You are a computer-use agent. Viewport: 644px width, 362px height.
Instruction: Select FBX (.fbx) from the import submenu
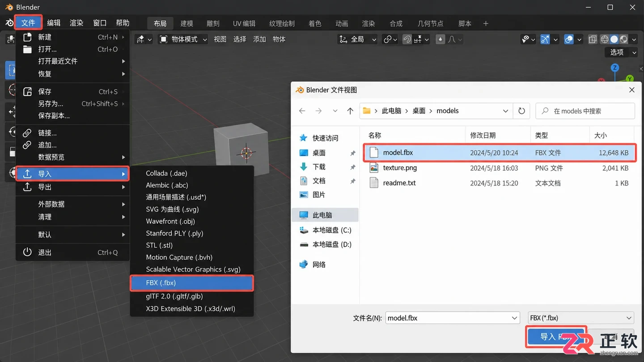pos(192,283)
